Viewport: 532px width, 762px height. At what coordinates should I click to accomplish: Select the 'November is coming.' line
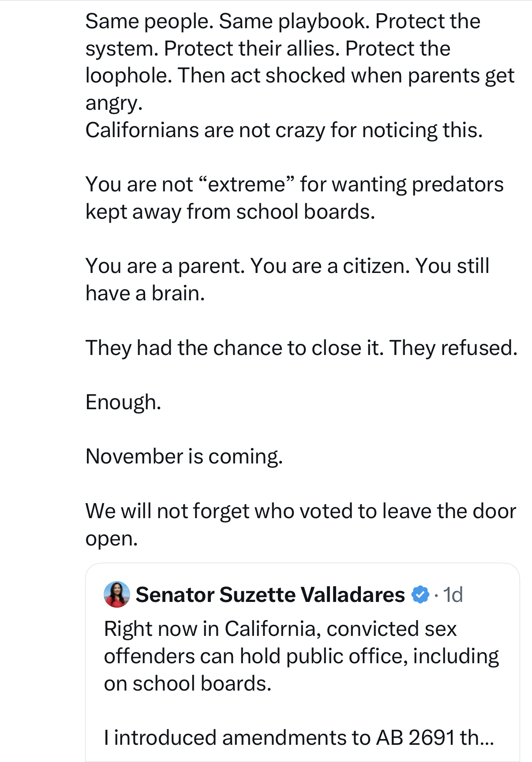pyautogui.click(x=184, y=457)
